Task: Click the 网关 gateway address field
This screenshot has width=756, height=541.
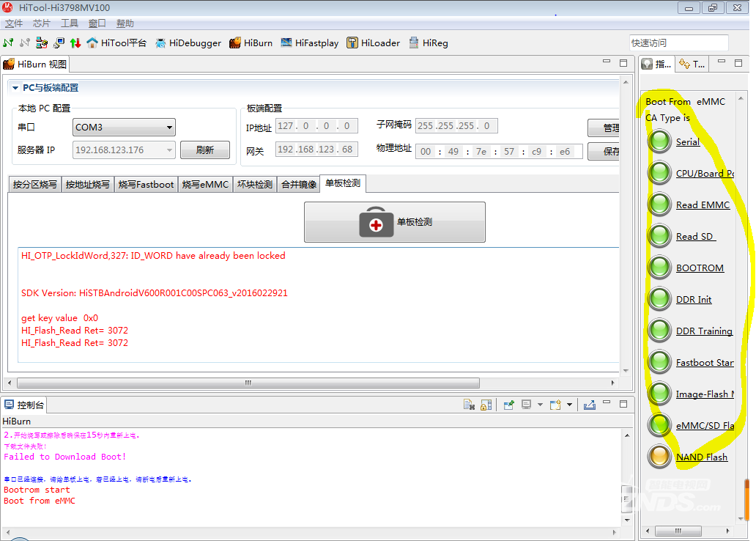Action: [316, 150]
